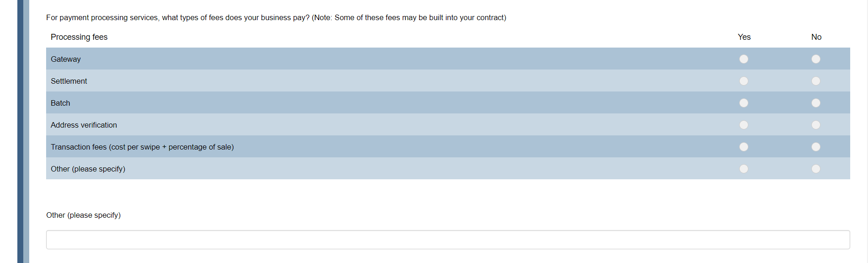The height and width of the screenshot is (263, 868).
Task: Mark Yes for Batch fees
Action: pyautogui.click(x=744, y=103)
